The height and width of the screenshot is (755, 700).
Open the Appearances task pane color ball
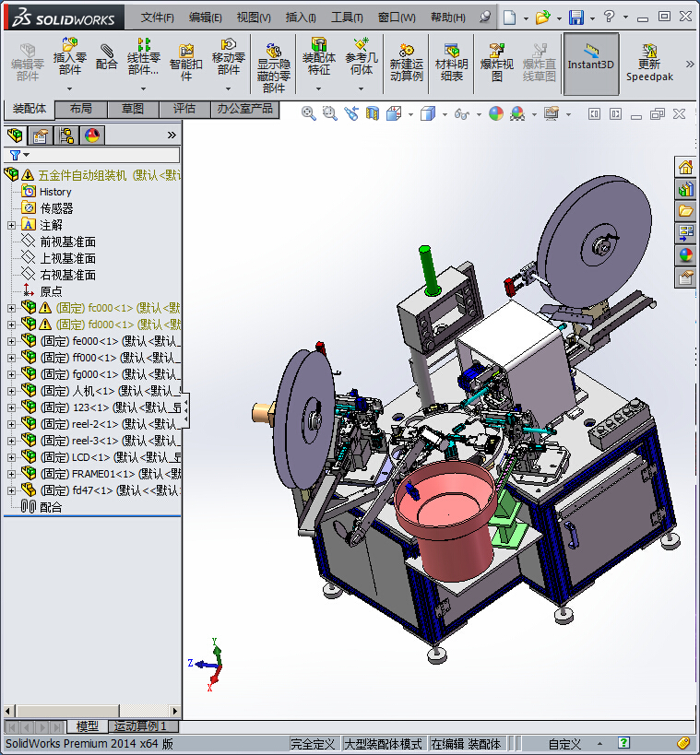(685, 255)
